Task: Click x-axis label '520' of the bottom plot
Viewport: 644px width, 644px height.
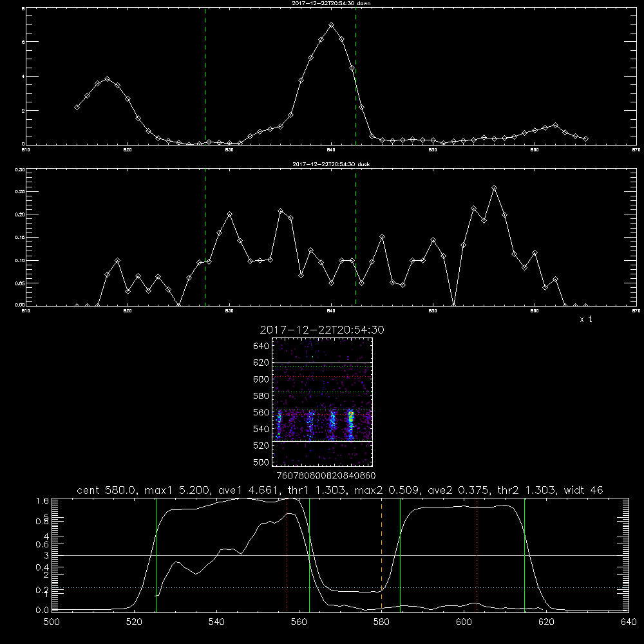Action: point(134,622)
